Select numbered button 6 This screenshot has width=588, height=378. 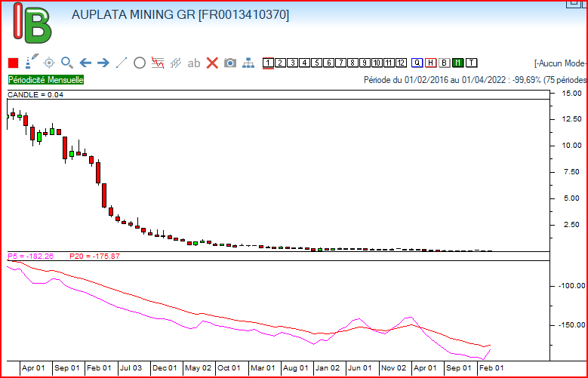point(328,63)
